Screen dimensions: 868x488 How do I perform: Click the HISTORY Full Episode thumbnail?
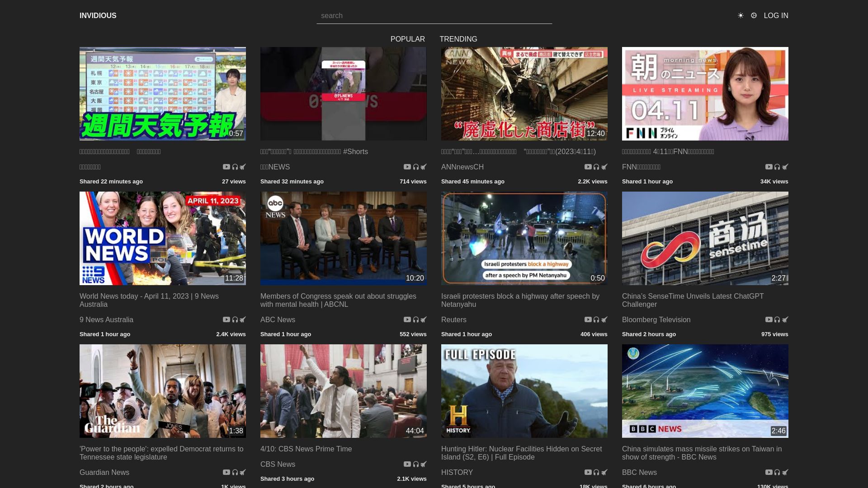click(524, 391)
